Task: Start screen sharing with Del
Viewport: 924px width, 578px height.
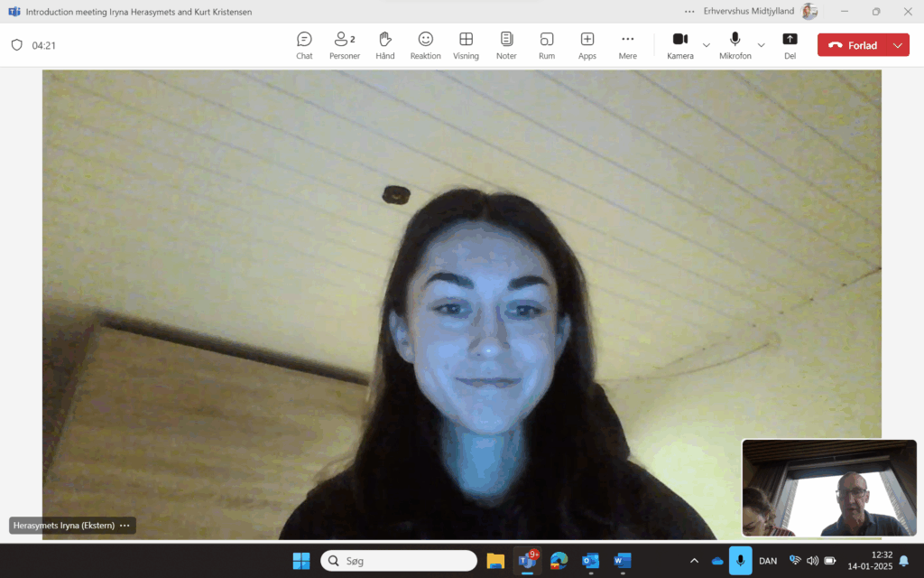Action: (x=790, y=43)
